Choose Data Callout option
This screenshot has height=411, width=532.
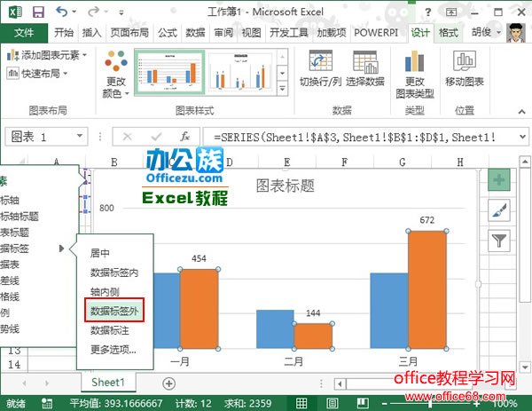(x=110, y=330)
